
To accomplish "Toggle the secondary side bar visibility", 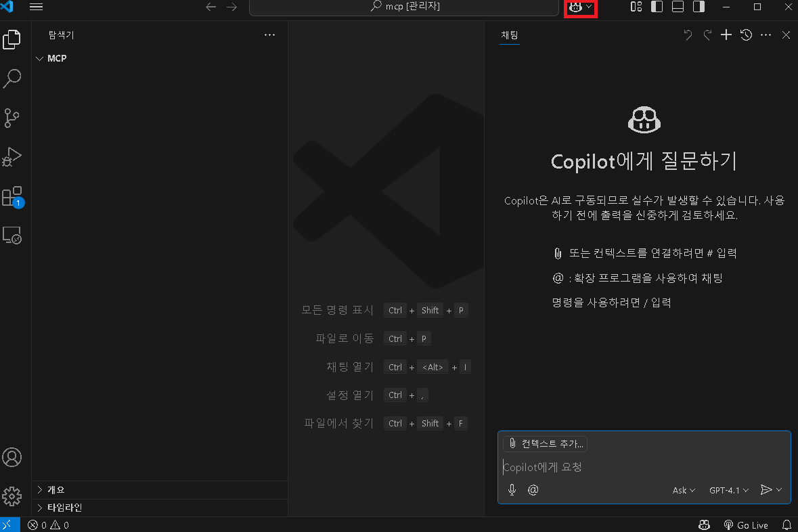I will coord(699,7).
